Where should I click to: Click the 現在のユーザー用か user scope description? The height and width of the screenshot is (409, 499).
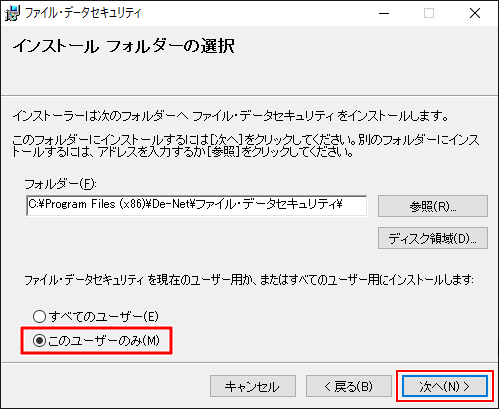(x=249, y=279)
